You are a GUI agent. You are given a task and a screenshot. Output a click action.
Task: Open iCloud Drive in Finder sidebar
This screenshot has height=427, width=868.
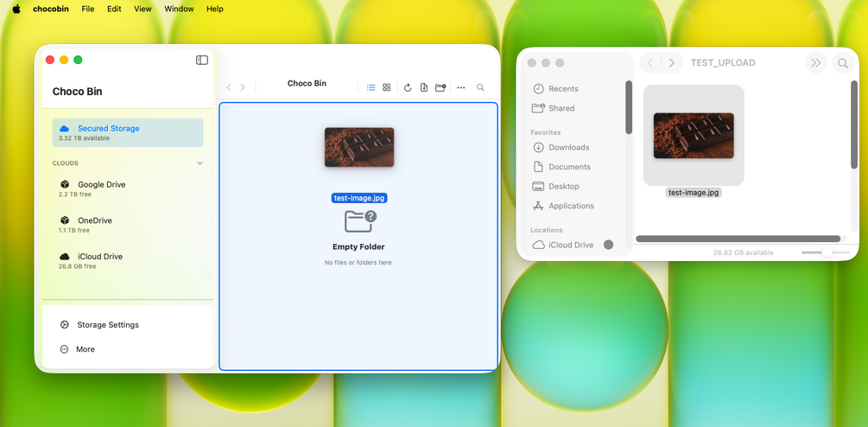[563, 245]
